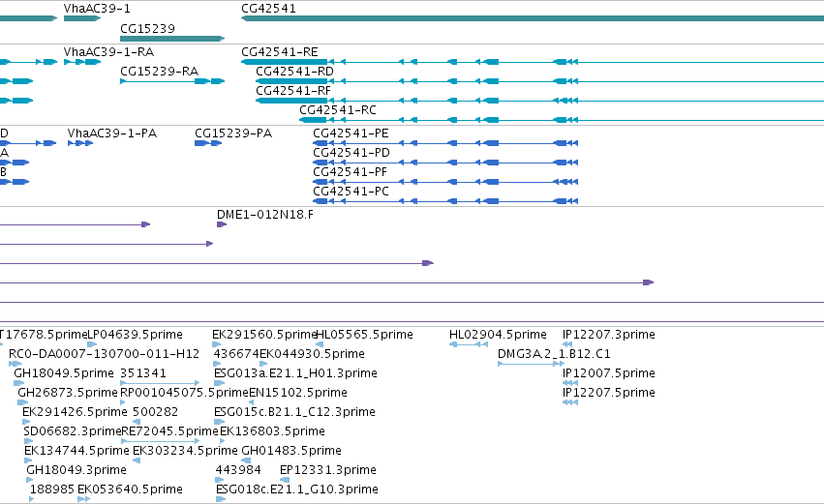The image size is (824, 504).
Task: Select EST label EK291426.5prime
Action: click(76, 413)
